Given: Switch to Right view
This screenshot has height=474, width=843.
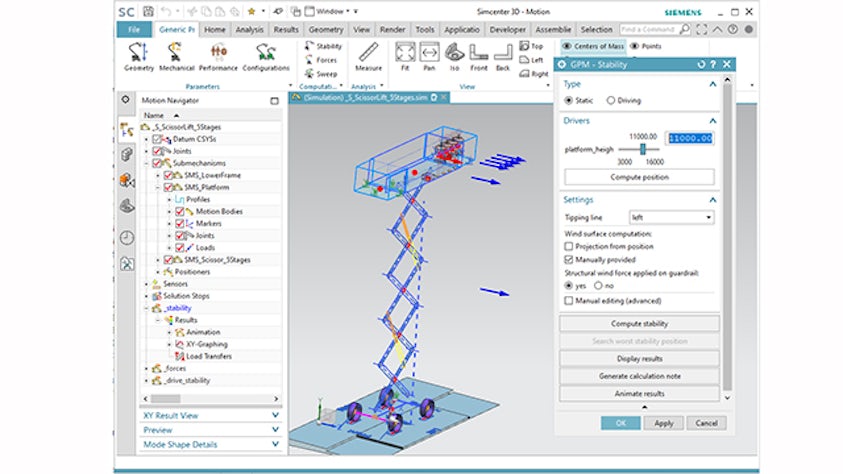Looking at the screenshot, I should (533, 74).
